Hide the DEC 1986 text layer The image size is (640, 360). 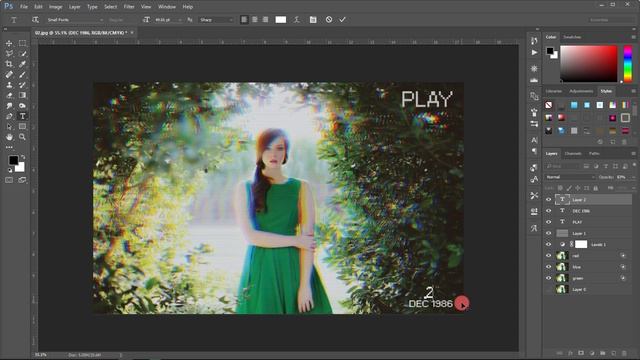(x=549, y=211)
